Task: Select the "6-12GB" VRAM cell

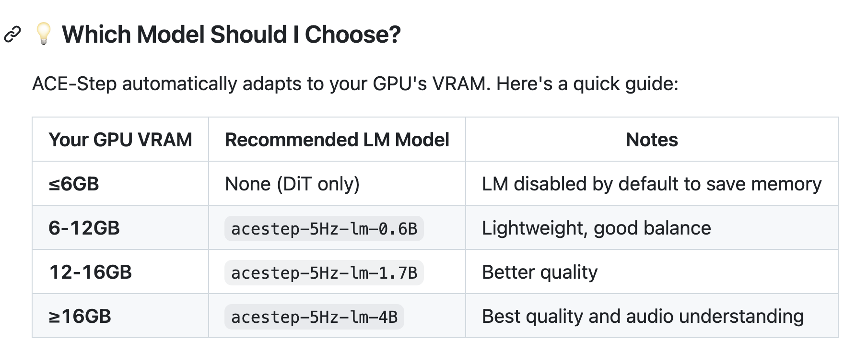Action: (84, 228)
